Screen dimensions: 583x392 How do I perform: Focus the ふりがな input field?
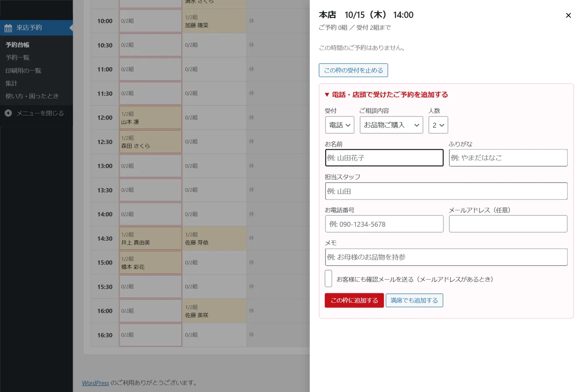pos(508,158)
